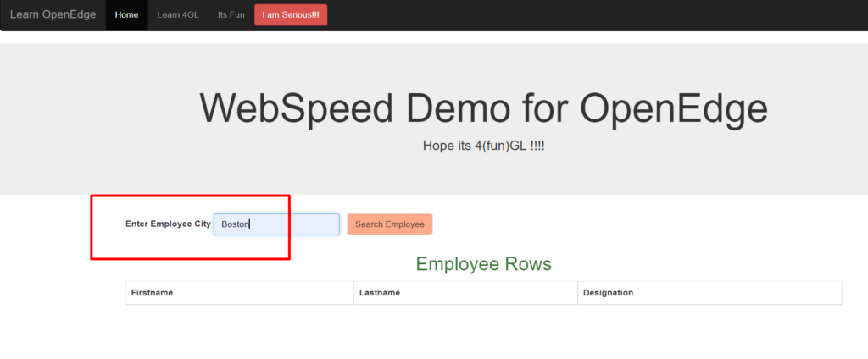Open the Home navigation tab

click(126, 15)
